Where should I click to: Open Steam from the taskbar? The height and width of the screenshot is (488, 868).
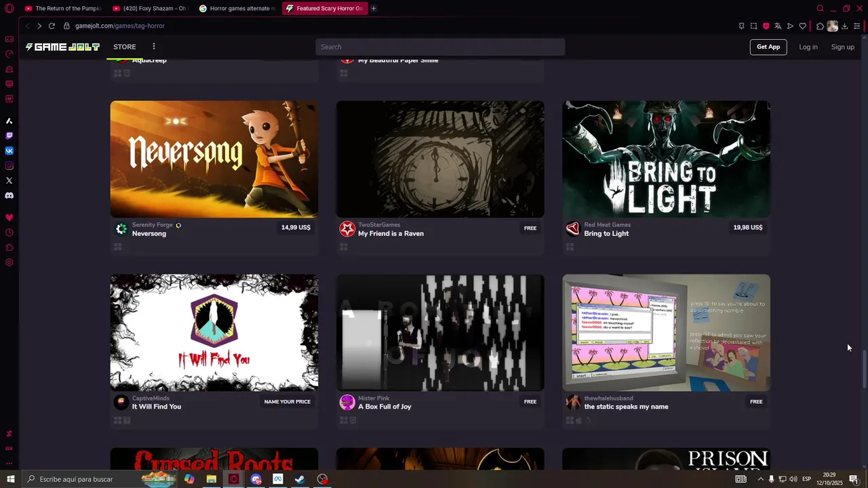point(300,479)
